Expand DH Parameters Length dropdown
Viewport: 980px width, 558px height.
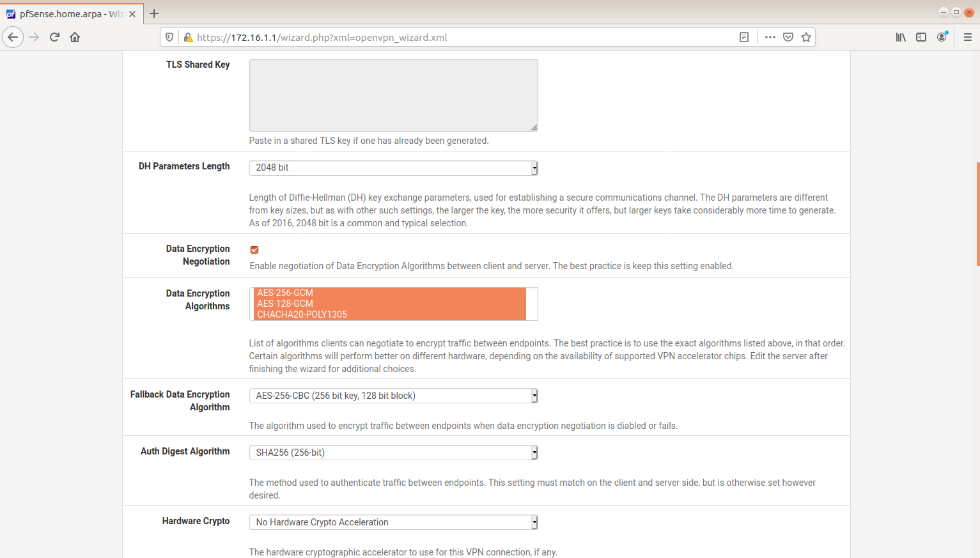[393, 167]
